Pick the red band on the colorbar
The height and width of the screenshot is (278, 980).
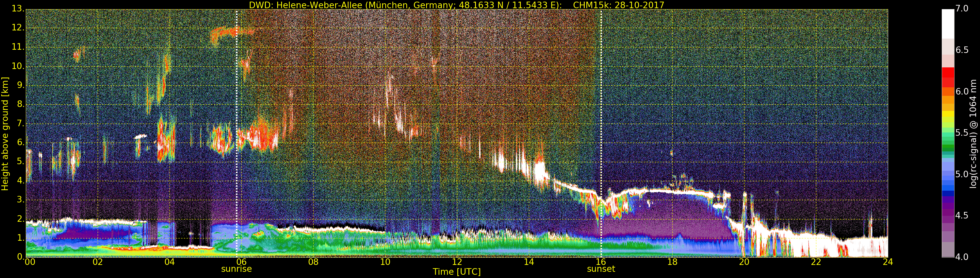coord(948,76)
